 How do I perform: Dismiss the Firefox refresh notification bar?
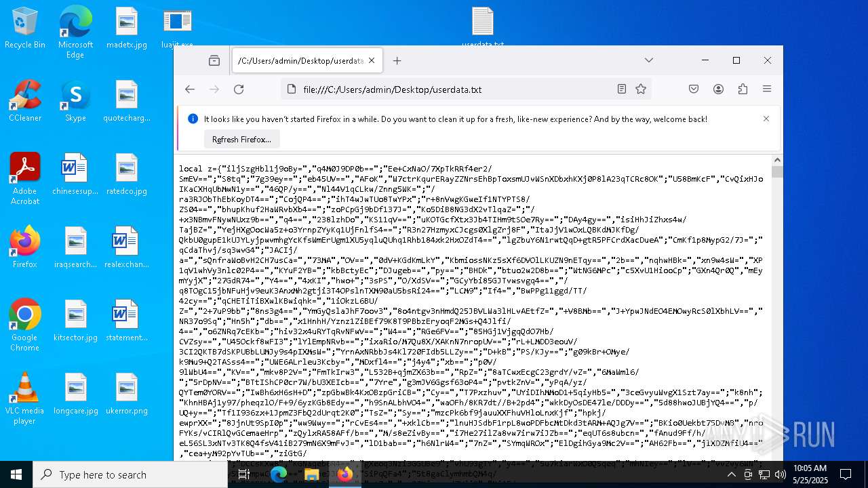(x=766, y=119)
